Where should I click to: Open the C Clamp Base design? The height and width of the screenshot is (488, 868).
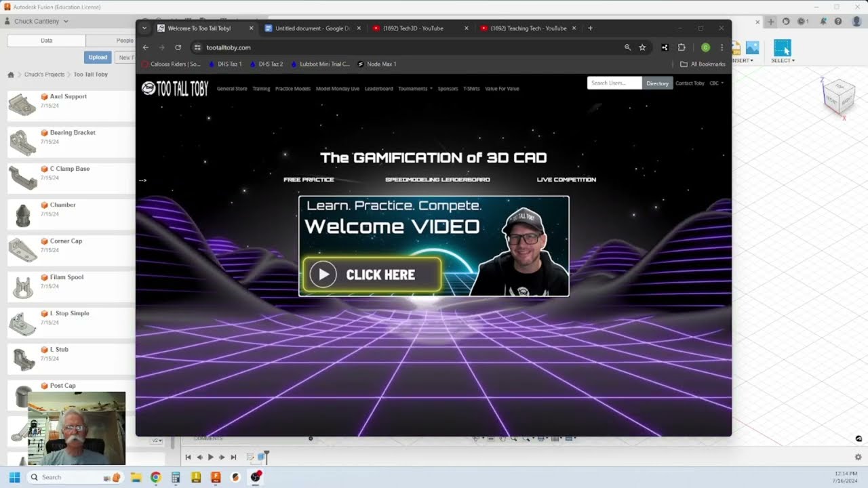point(70,169)
